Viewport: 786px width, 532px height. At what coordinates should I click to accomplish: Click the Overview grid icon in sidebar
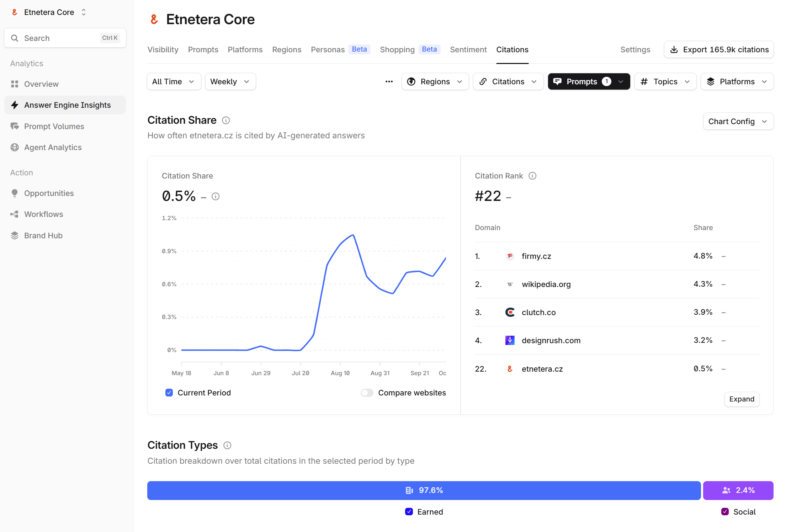[15, 84]
